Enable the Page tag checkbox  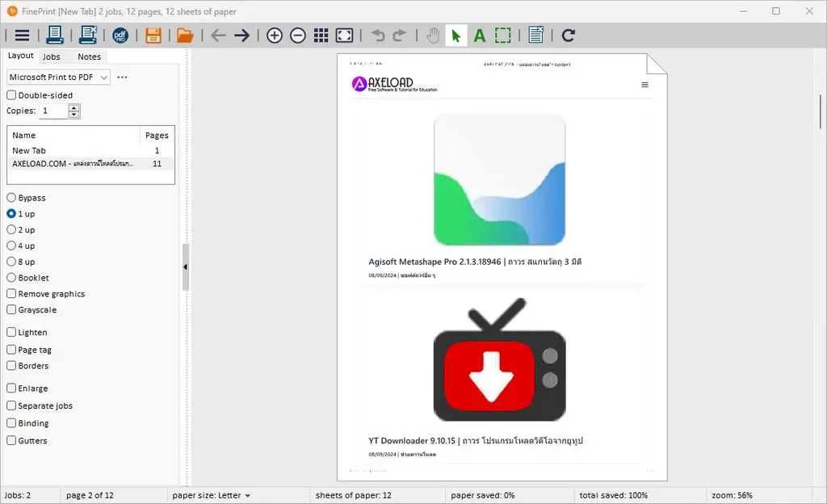pyautogui.click(x=11, y=350)
